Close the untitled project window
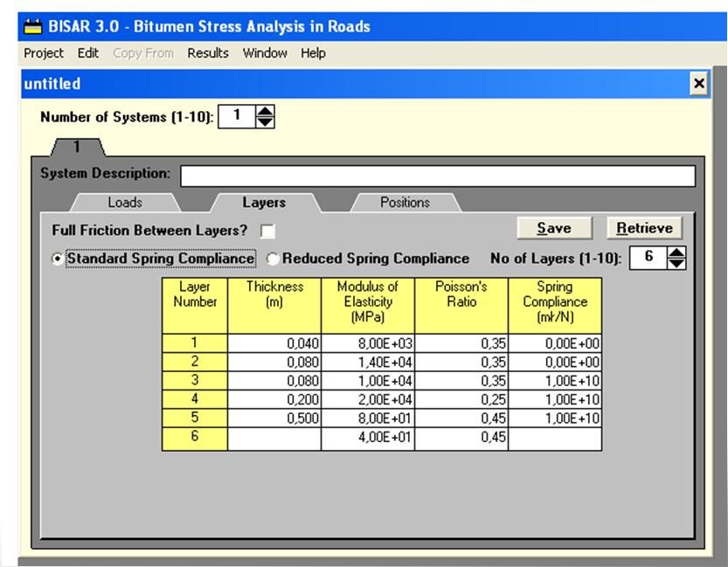The image size is (728, 567). 699,84
